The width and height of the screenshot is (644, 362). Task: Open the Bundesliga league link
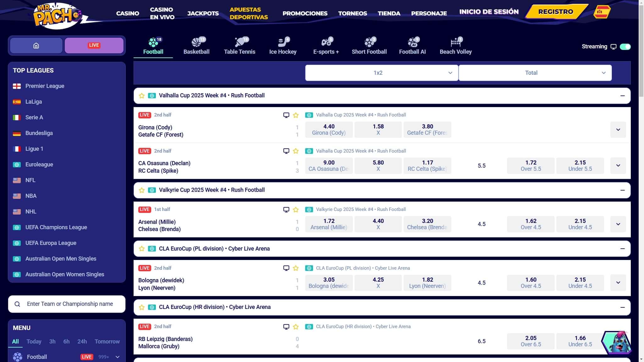click(39, 133)
